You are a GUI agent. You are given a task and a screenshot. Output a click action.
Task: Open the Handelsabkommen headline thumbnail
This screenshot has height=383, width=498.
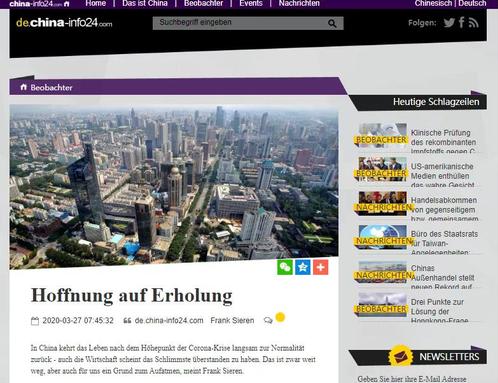pos(383,203)
